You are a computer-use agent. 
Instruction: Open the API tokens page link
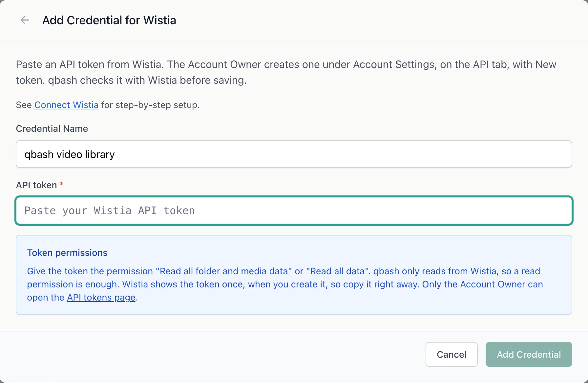[x=101, y=297]
